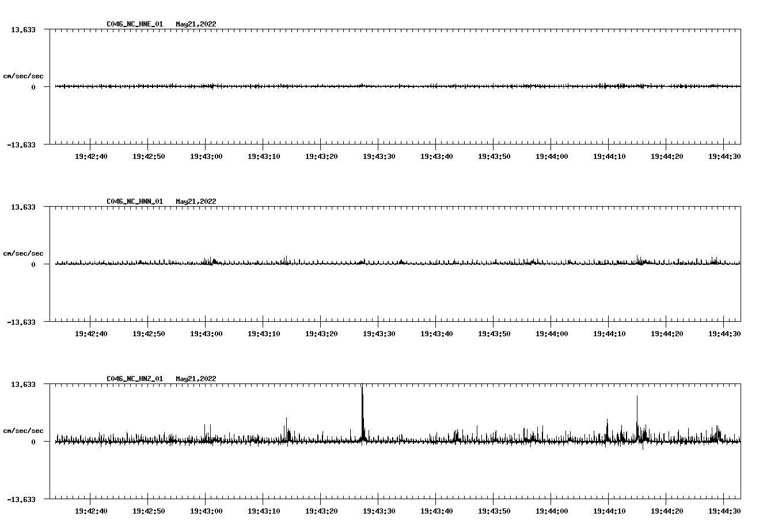
Task: Click the C046_NC_HNZ_01 plot title
Action: [135, 379]
